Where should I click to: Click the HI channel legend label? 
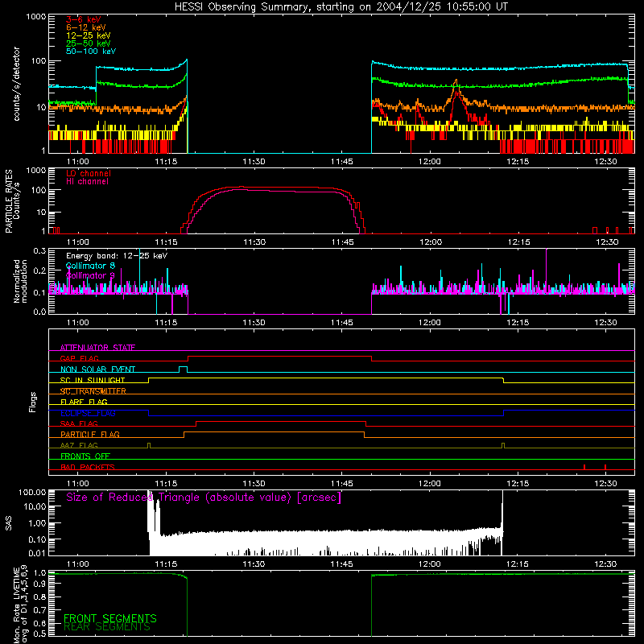88,182
